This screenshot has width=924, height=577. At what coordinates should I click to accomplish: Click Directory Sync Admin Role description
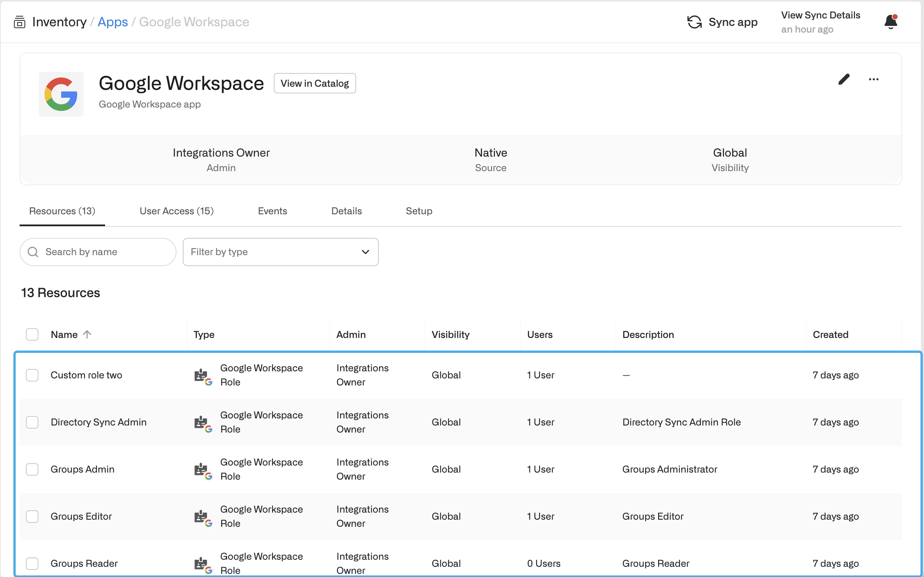point(682,422)
